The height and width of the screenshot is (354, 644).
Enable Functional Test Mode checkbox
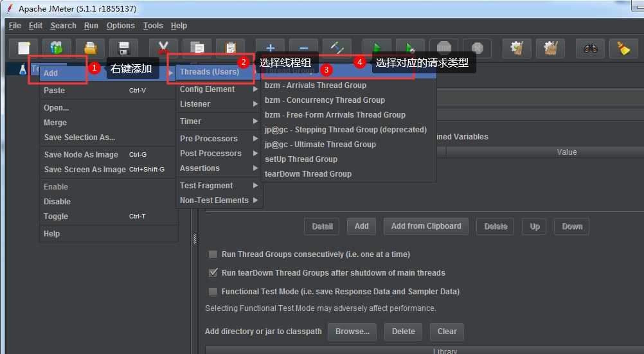click(213, 292)
